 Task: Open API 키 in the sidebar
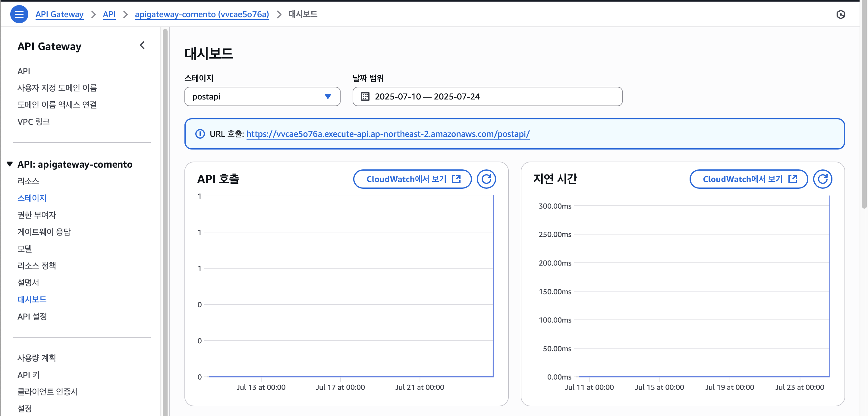(28, 375)
